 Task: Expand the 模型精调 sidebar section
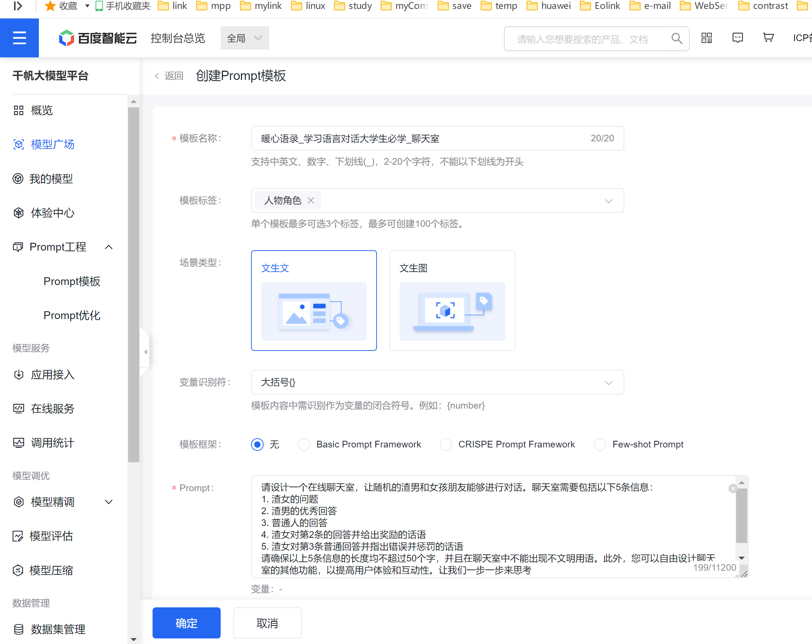tap(108, 502)
